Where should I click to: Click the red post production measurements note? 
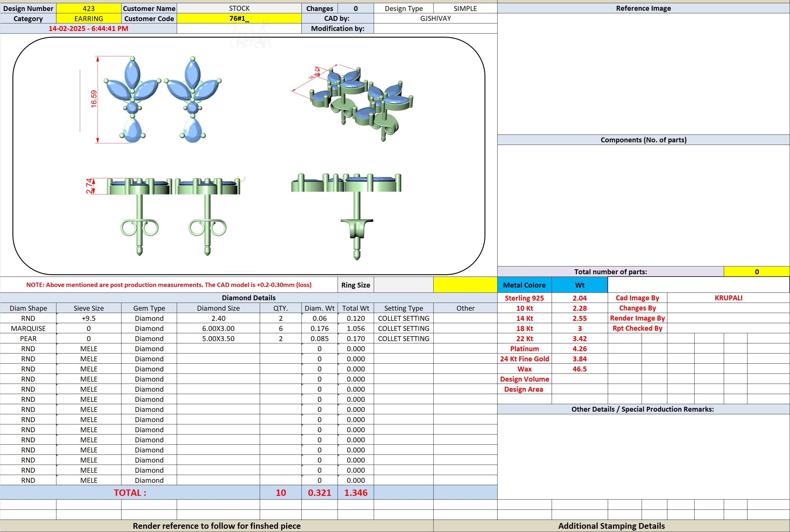click(169, 285)
